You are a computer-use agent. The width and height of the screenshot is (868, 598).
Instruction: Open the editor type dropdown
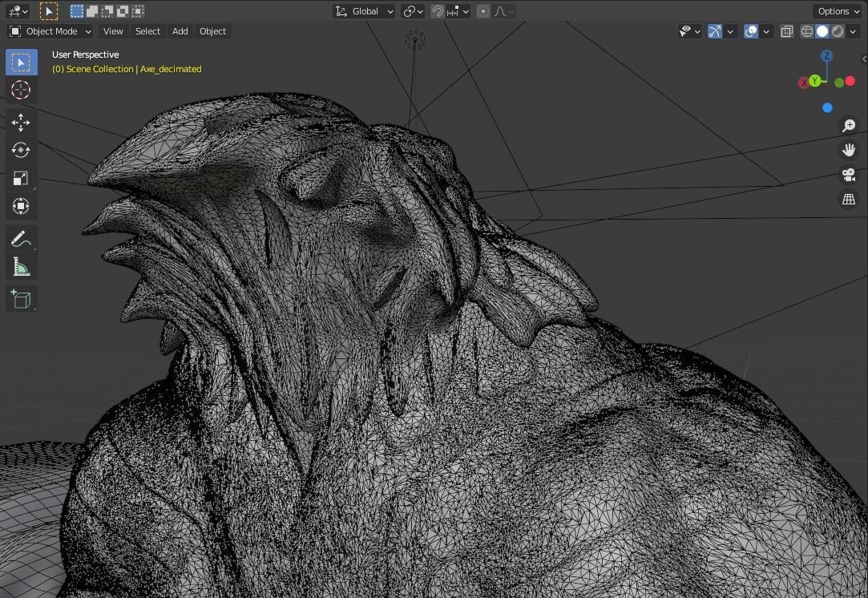coord(18,11)
